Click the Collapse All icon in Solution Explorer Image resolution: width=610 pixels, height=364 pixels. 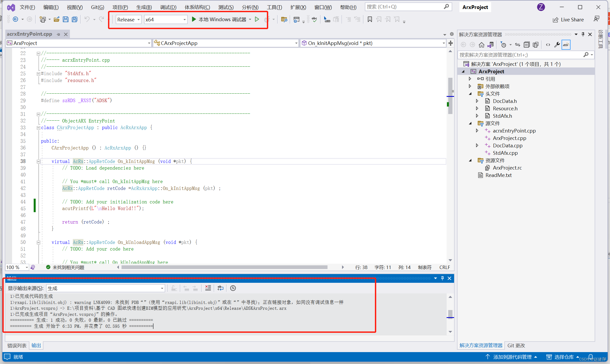[527, 45]
